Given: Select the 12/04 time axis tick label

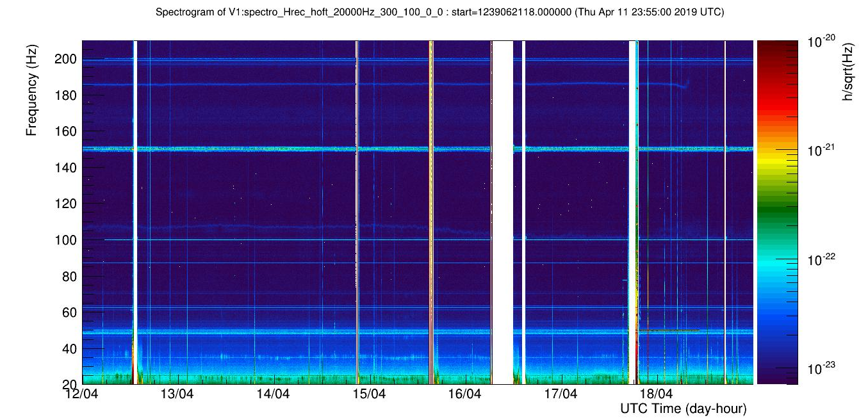Looking at the screenshot, I should (x=81, y=394).
